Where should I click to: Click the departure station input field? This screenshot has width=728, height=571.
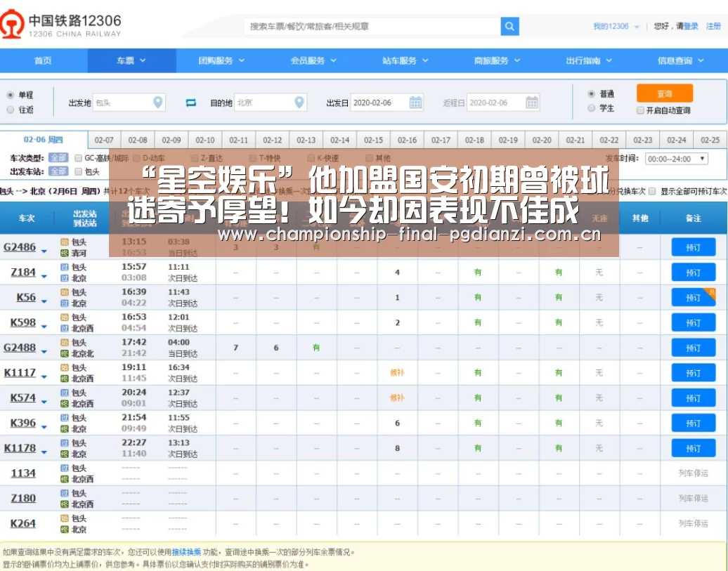tap(129, 103)
